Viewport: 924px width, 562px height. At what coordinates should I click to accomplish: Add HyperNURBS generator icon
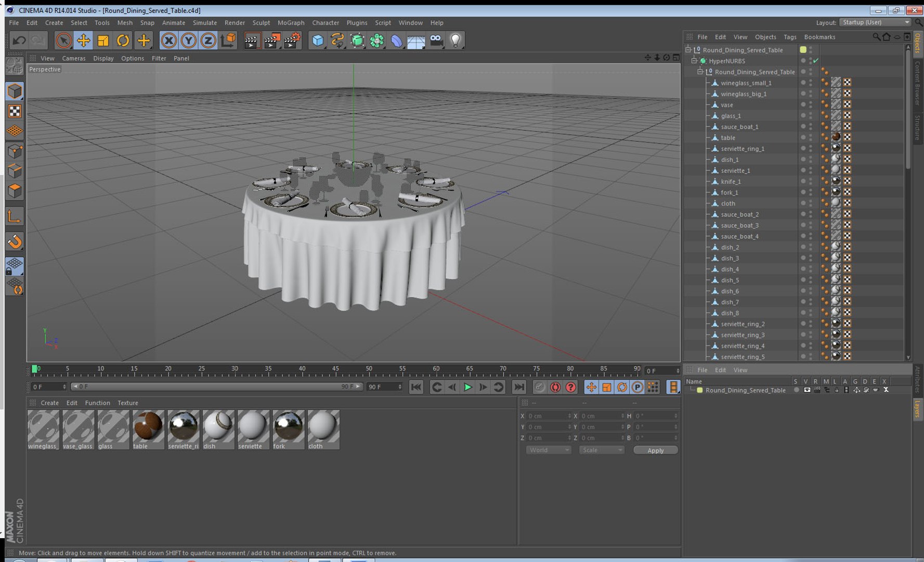coord(357,40)
